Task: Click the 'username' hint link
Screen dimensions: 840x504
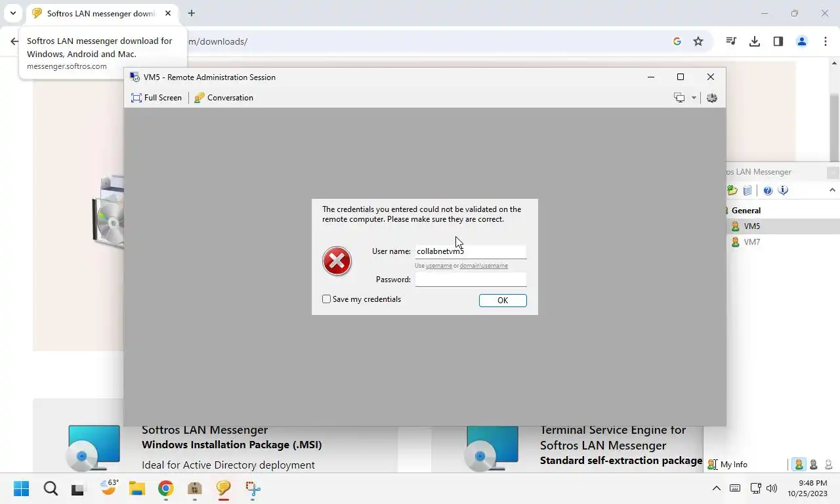Action: [439, 266]
